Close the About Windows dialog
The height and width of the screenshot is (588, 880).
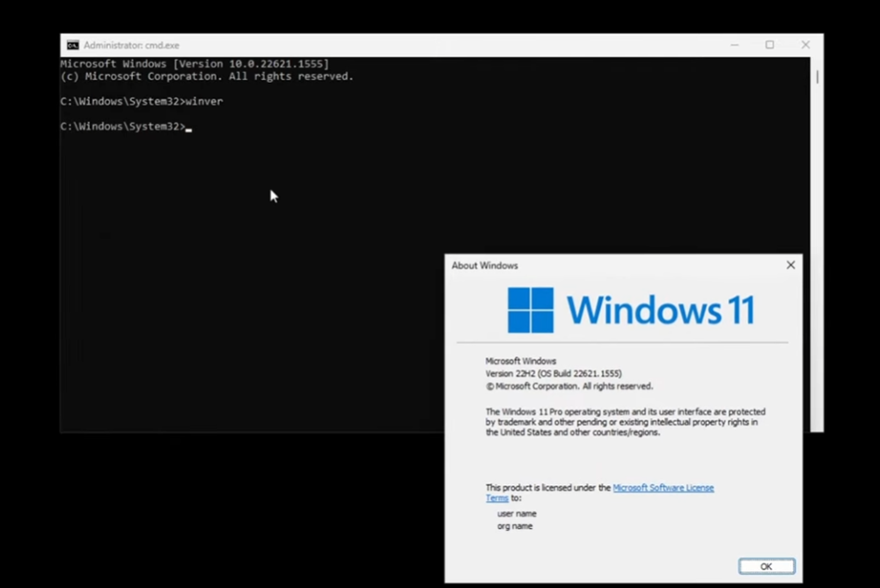pyautogui.click(x=791, y=265)
